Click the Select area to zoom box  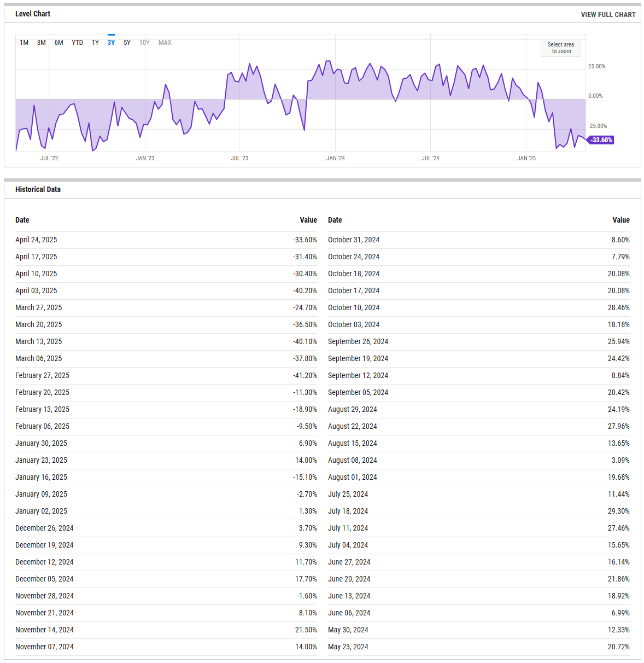561,48
